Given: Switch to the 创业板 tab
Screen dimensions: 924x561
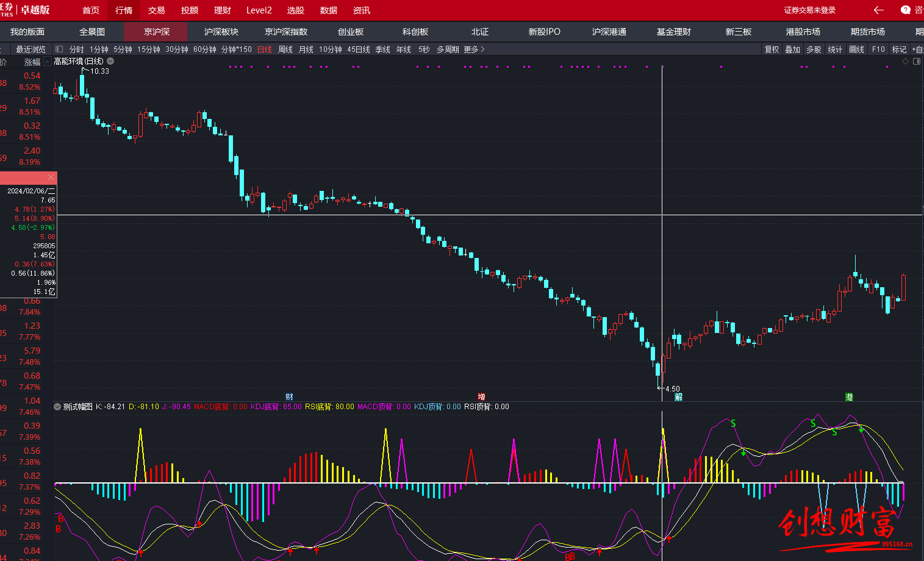Looking at the screenshot, I should 351,32.
